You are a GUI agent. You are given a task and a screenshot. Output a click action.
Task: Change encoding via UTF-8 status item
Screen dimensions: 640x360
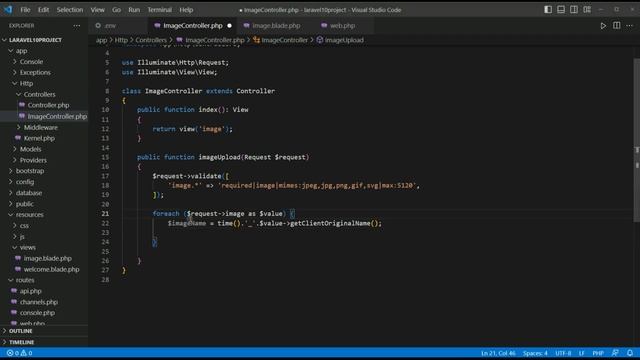(563, 353)
